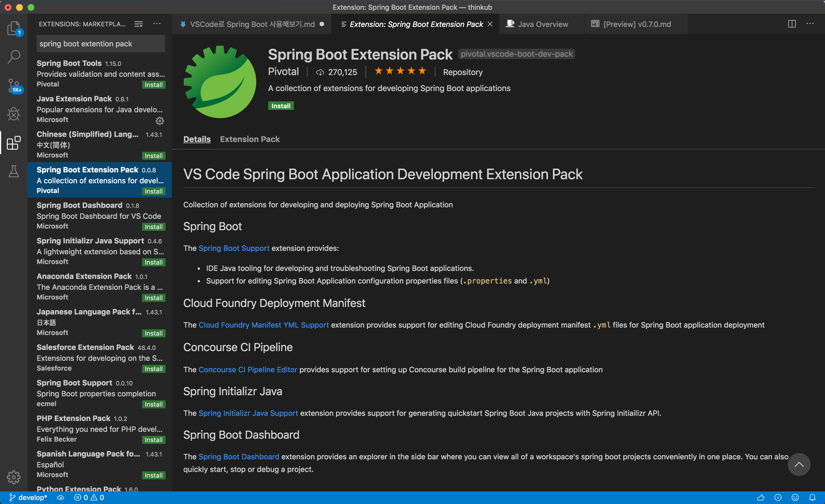Open notifications bell in status bar

(812, 498)
